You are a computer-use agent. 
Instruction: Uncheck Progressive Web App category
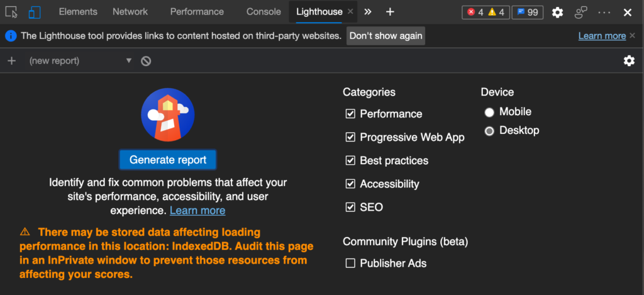350,137
